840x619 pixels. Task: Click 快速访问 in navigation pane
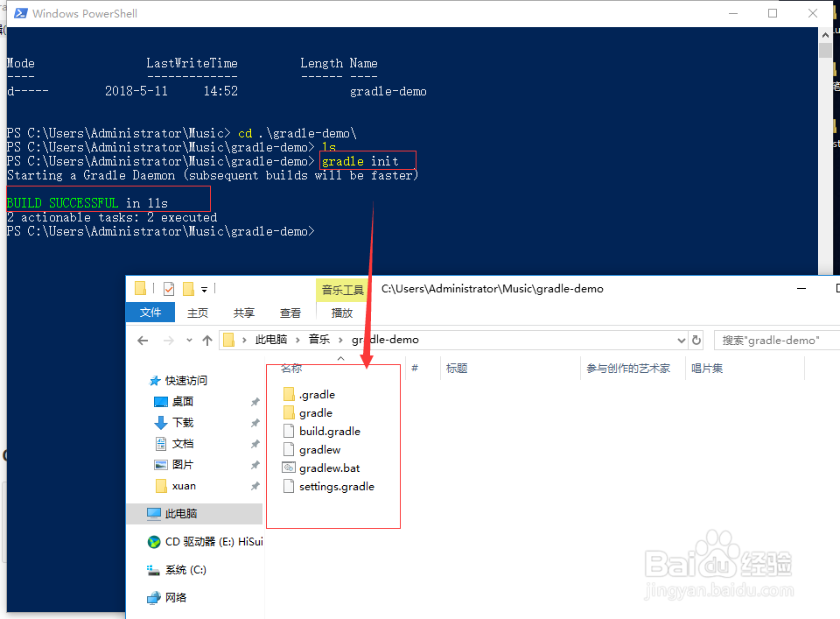(178, 381)
